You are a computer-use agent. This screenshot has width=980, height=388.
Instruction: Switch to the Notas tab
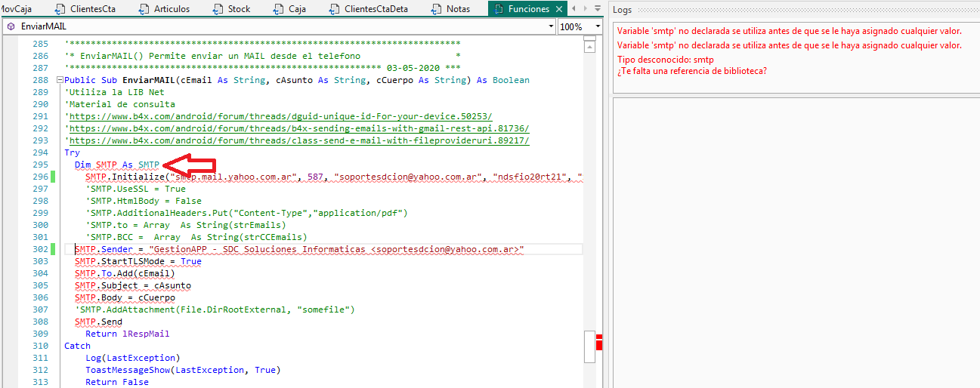458,9
